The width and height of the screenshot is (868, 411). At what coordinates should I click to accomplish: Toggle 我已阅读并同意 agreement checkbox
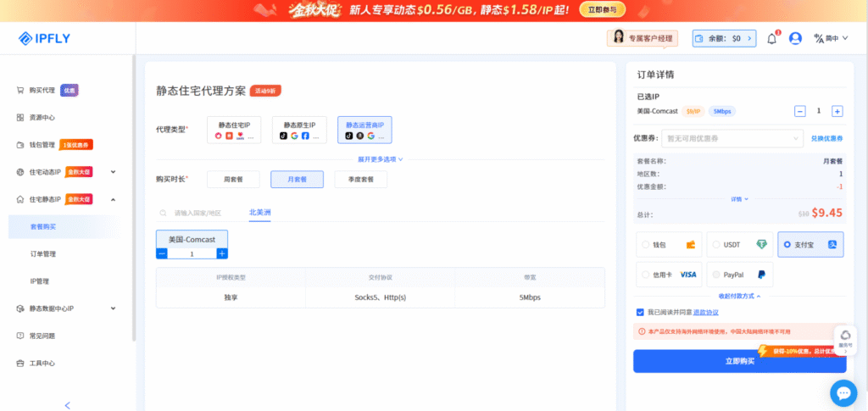(640, 312)
